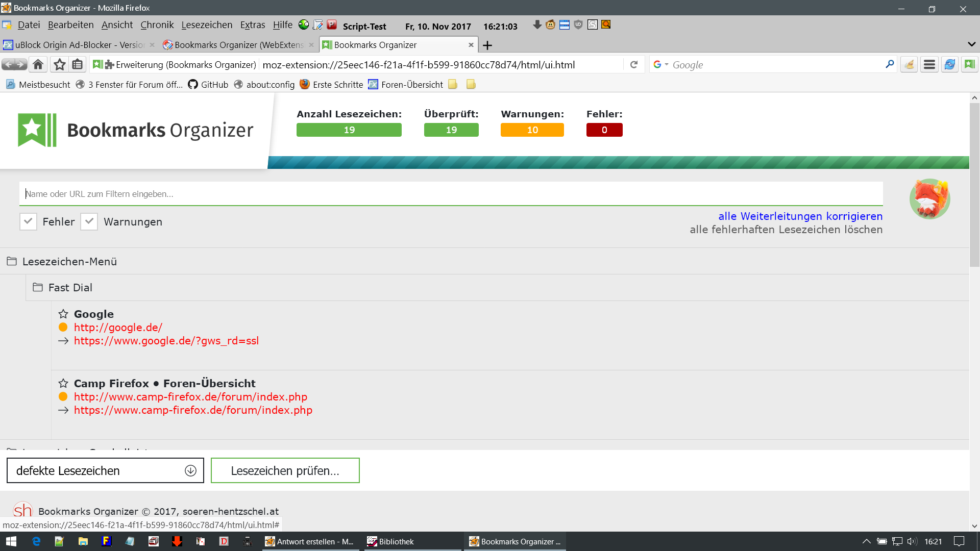
Task: Click the bookmark star icon in toolbar
Action: click(60, 65)
